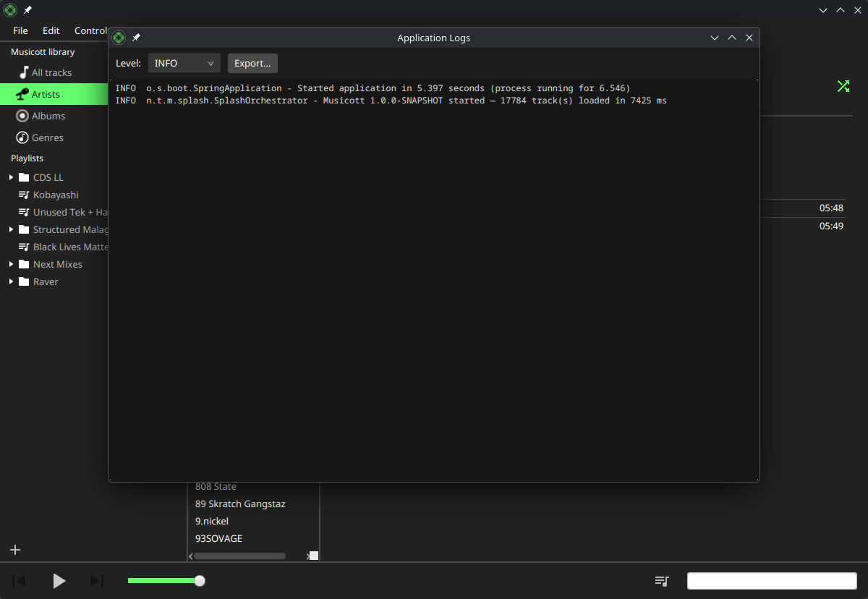Click the Export... button
This screenshot has height=599, width=868.
[x=252, y=64]
